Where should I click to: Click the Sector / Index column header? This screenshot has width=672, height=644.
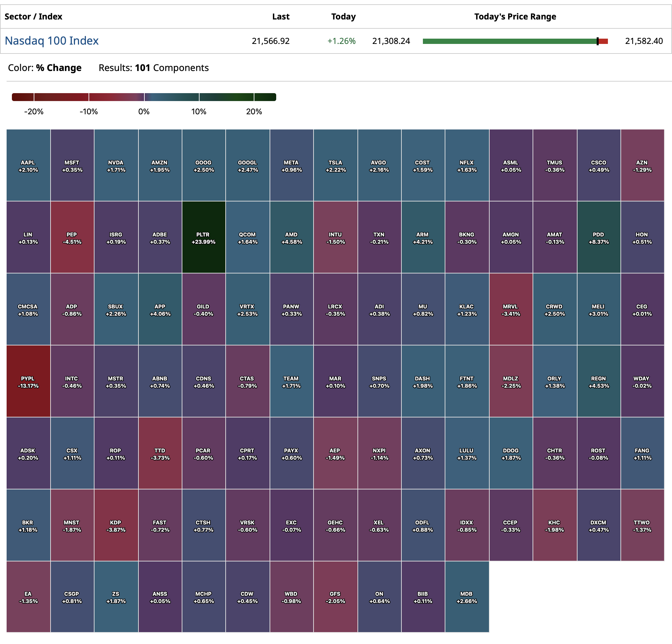click(x=33, y=17)
